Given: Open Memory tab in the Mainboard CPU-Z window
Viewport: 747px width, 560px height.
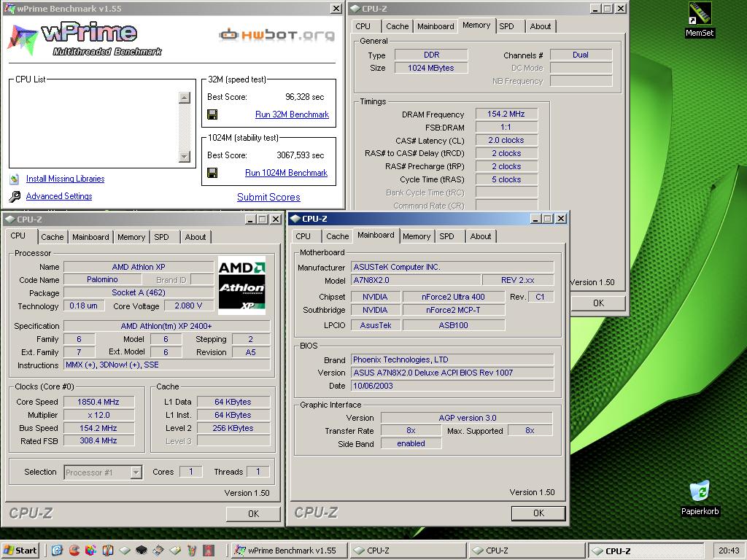Looking at the screenshot, I should [417, 236].
